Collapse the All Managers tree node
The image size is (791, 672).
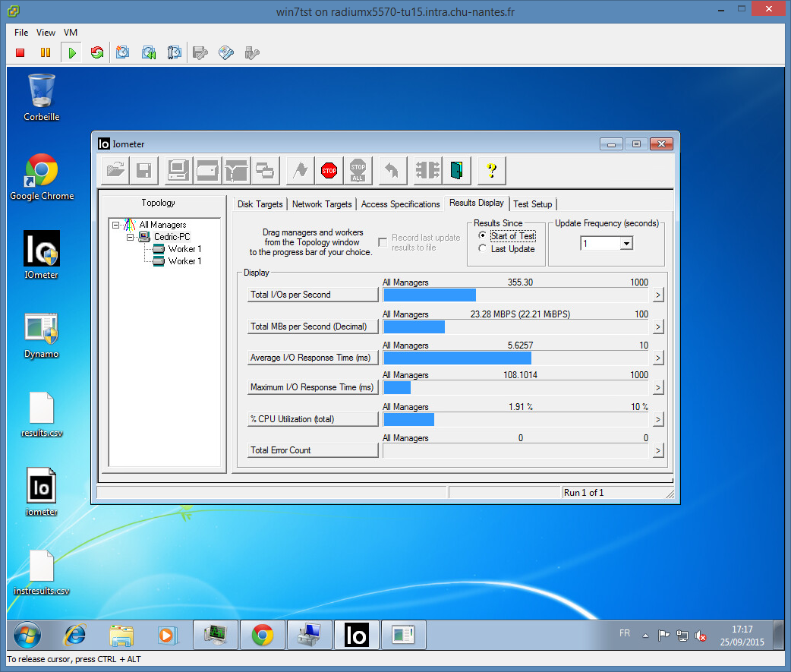point(115,225)
